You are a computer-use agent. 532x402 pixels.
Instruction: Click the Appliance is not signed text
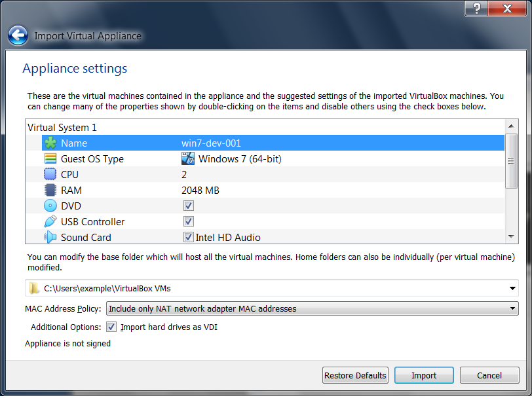pyautogui.click(x=67, y=343)
